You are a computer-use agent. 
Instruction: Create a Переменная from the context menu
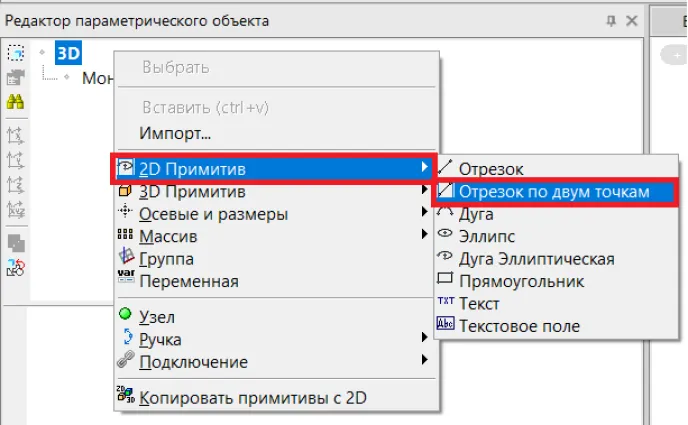pos(188,281)
